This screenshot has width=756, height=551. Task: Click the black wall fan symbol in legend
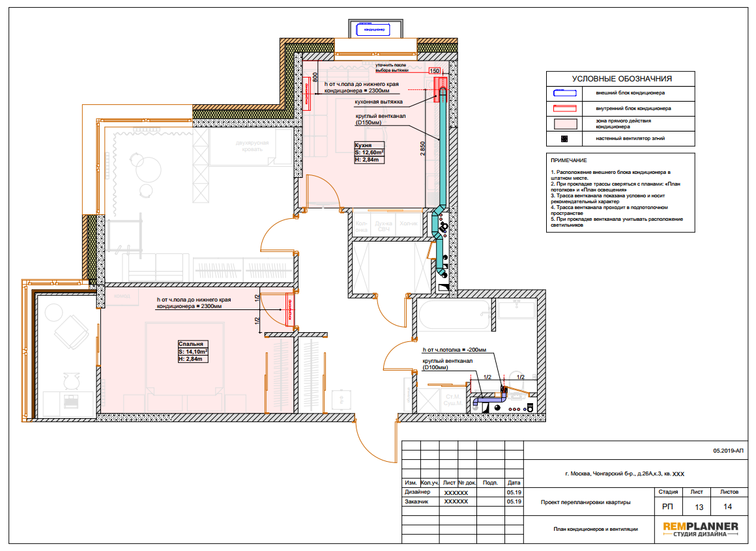(x=564, y=139)
